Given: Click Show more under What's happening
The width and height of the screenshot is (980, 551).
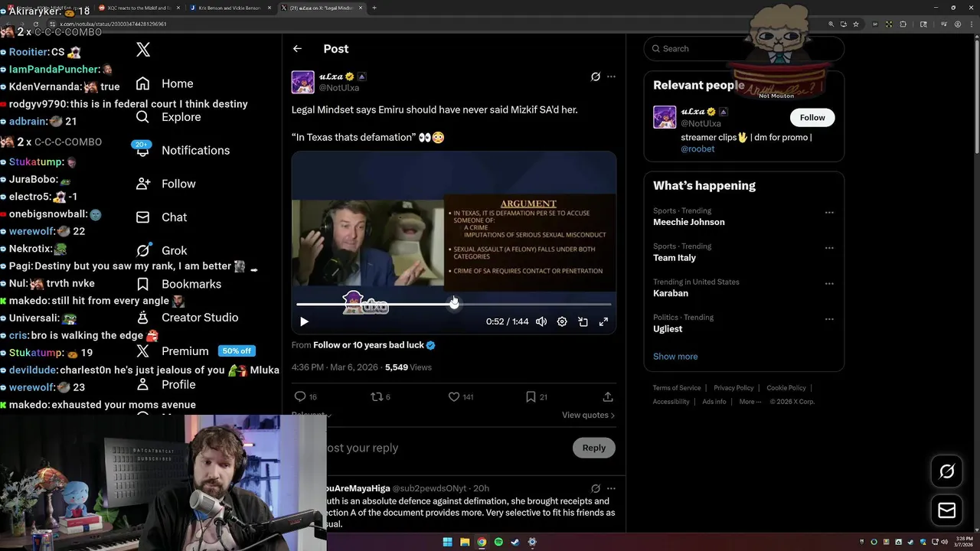Looking at the screenshot, I should pos(675,357).
